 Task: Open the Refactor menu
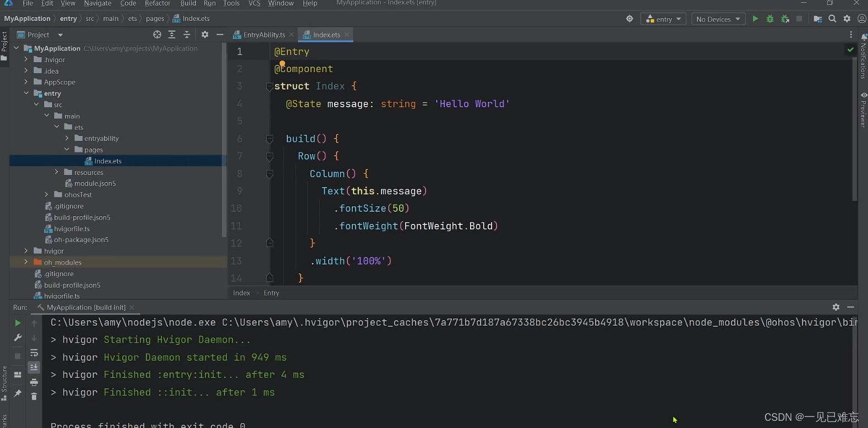[157, 3]
